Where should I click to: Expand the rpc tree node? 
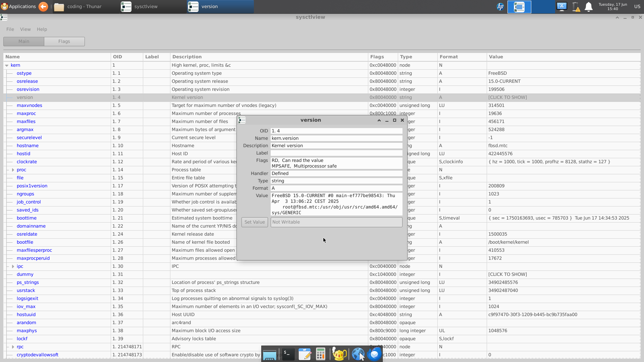tap(13, 347)
